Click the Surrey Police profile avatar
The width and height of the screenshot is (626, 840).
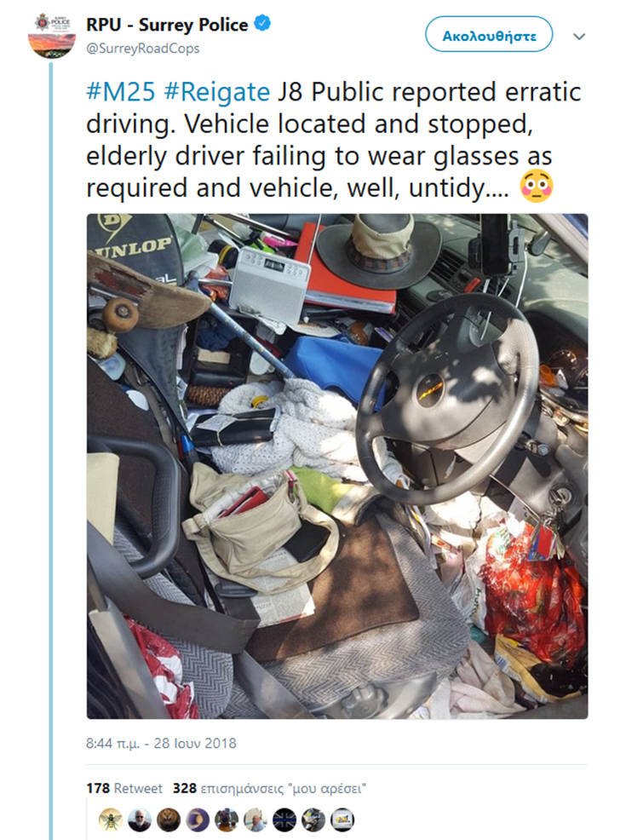52,35
